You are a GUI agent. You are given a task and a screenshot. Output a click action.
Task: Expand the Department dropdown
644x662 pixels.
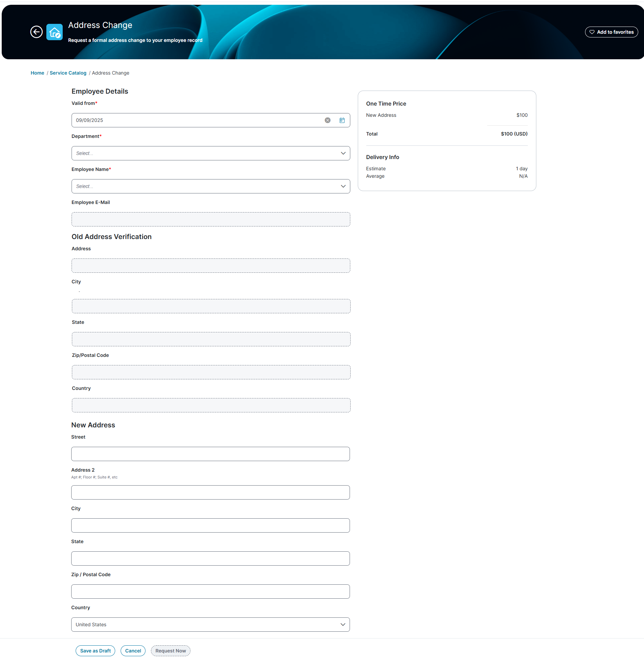pos(211,153)
